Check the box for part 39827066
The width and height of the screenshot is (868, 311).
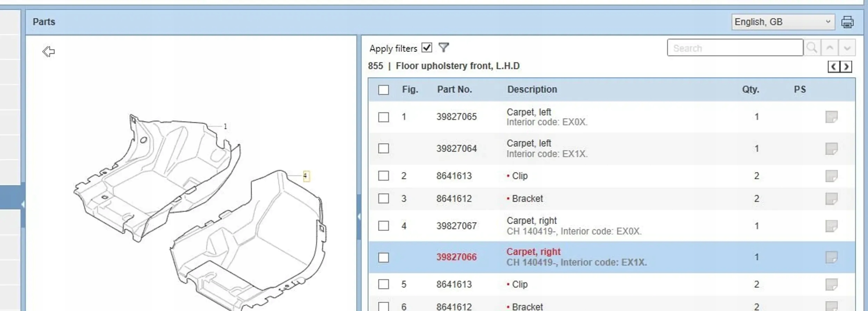point(384,257)
